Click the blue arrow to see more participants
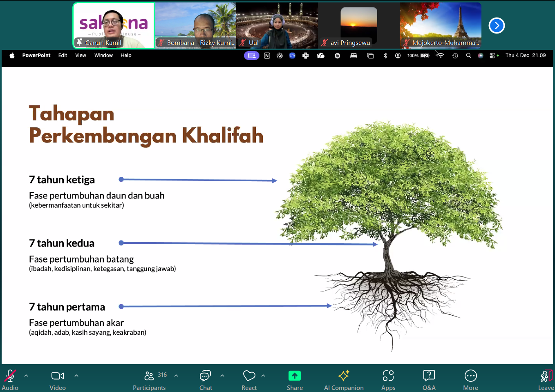Viewport: 555px width, 392px height. pyautogui.click(x=497, y=25)
